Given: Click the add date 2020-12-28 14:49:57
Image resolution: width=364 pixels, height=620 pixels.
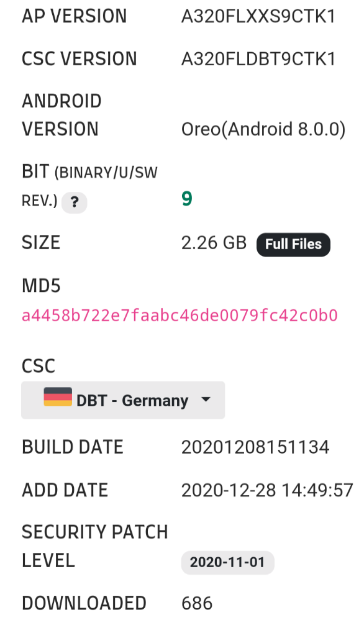Looking at the screenshot, I should click(x=267, y=490).
